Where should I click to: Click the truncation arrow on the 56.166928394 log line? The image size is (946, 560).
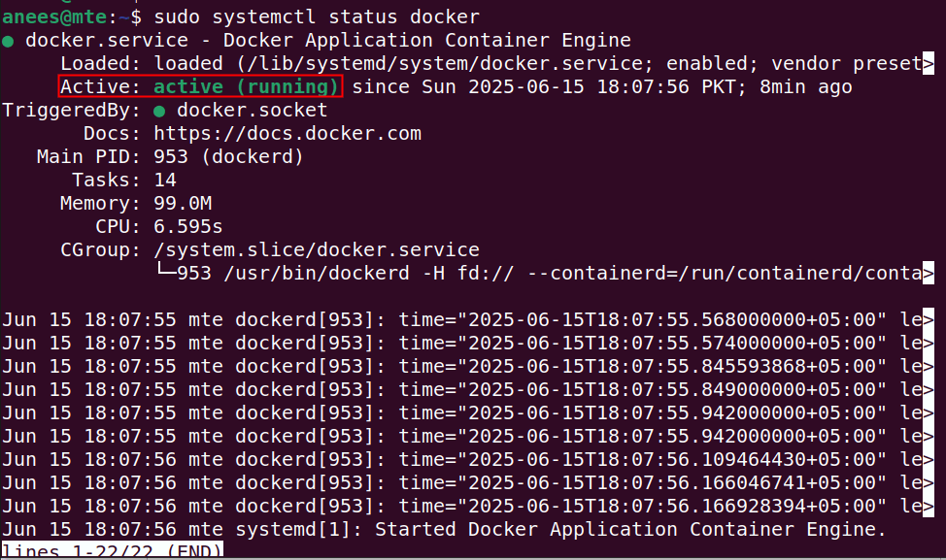click(x=928, y=506)
